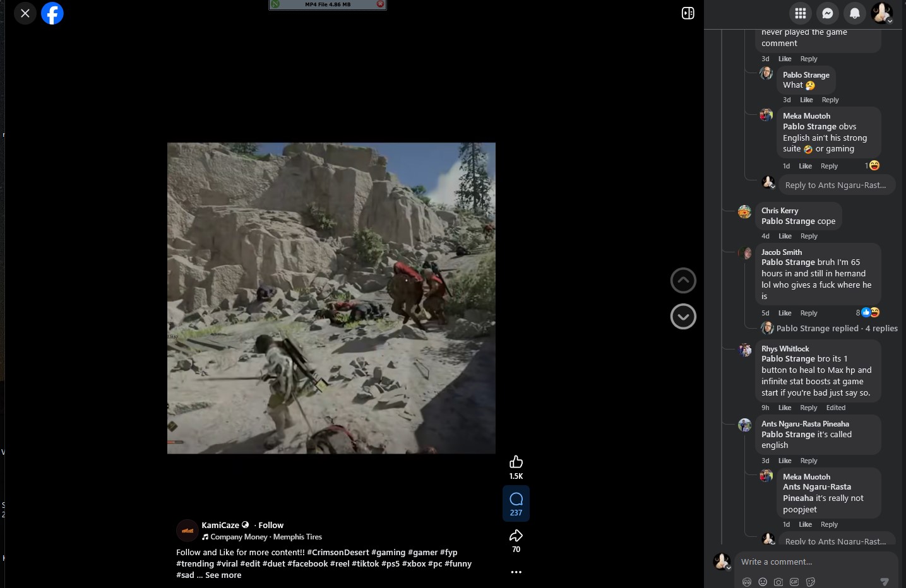Expand Pablo Strange's 4 replies

tap(837, 329)
